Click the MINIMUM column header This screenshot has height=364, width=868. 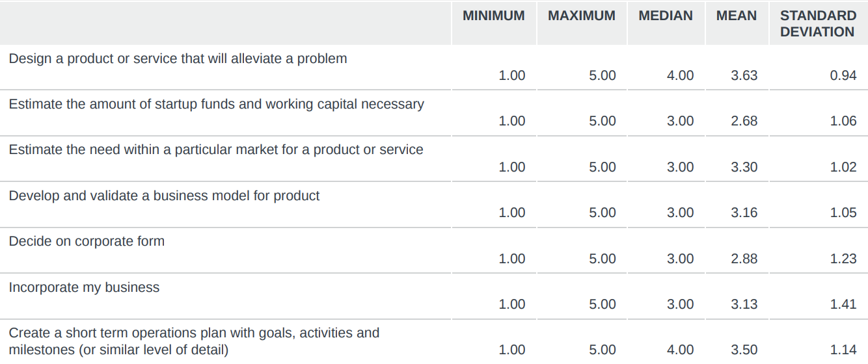click(493, 16)
